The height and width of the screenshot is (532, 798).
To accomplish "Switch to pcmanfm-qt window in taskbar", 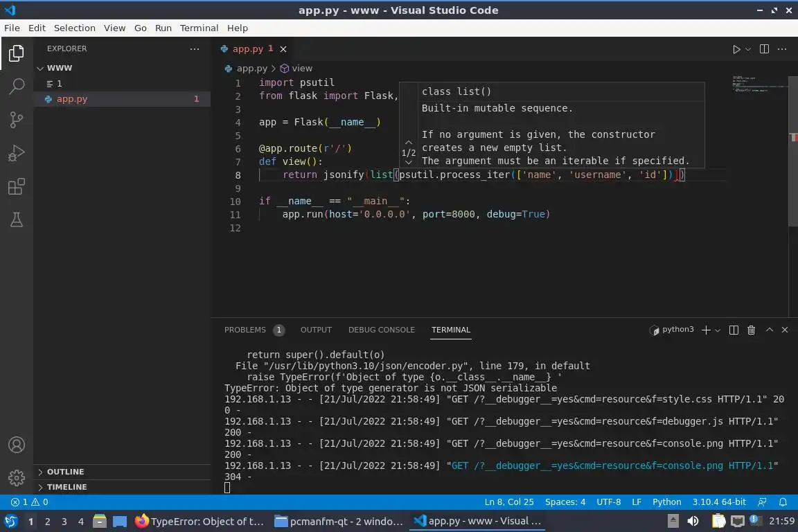I will coord(339,522).
